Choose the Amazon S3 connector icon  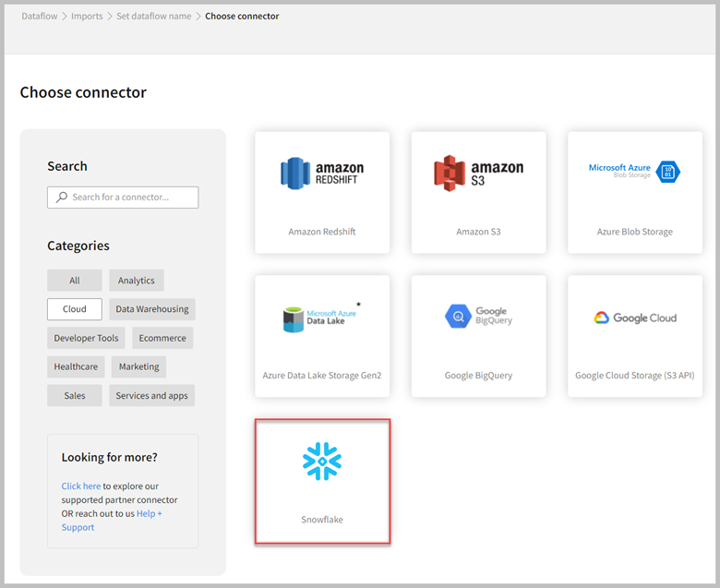click(x=478, y=173)
